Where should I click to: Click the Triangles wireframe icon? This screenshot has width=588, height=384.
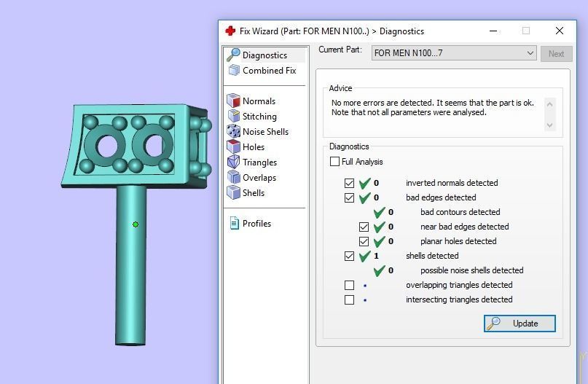pos(234,162)
